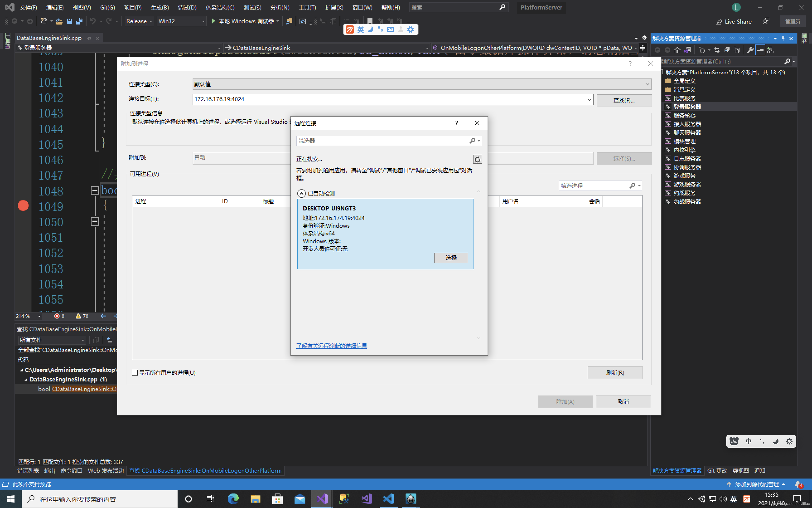The image size is (812, 508).
Task: Enable Show processes from all users checkbox
Action: 135,373
